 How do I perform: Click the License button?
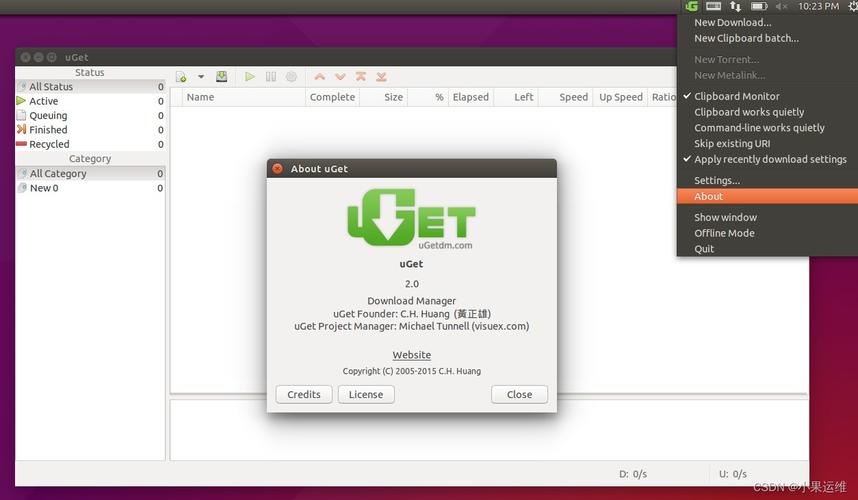pos(366,394)
